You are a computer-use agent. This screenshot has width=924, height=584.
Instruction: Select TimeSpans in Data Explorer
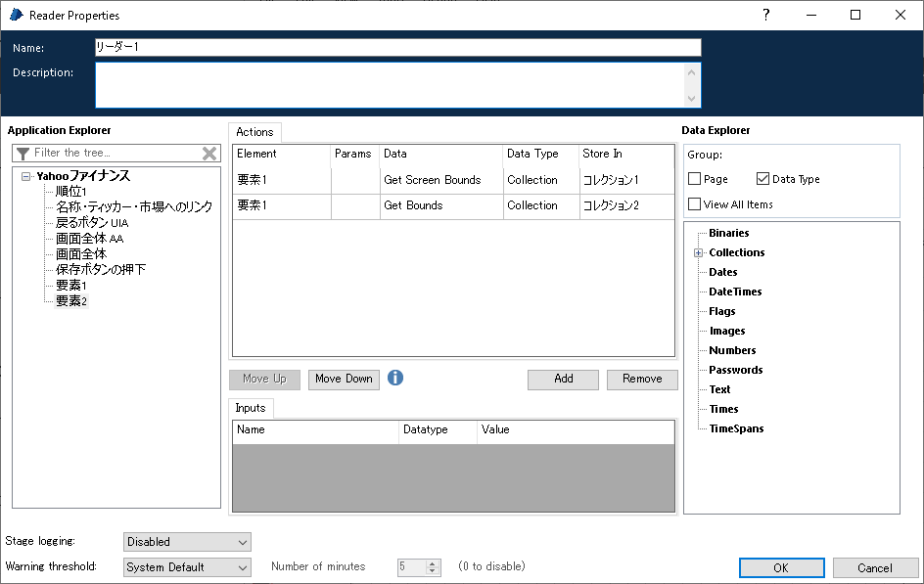coord(736,428)
